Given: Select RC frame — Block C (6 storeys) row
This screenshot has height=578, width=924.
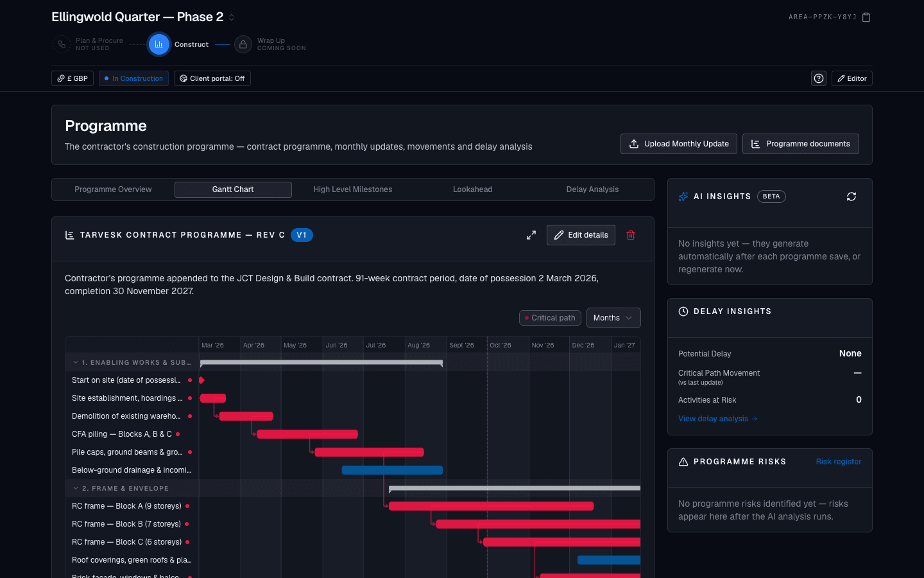Looking at the screenshot, I should tap(126, 542).
